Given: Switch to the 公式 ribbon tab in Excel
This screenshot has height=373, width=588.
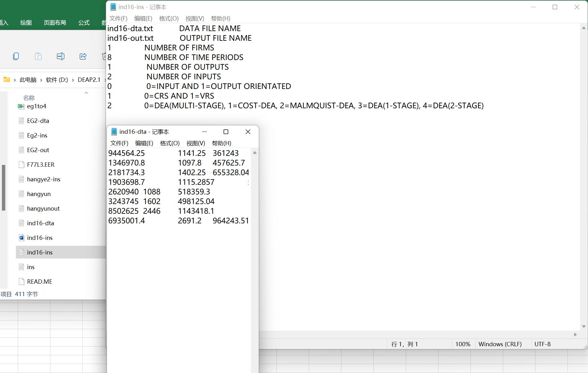Looking at the screenshot, I should click(84, 23).
